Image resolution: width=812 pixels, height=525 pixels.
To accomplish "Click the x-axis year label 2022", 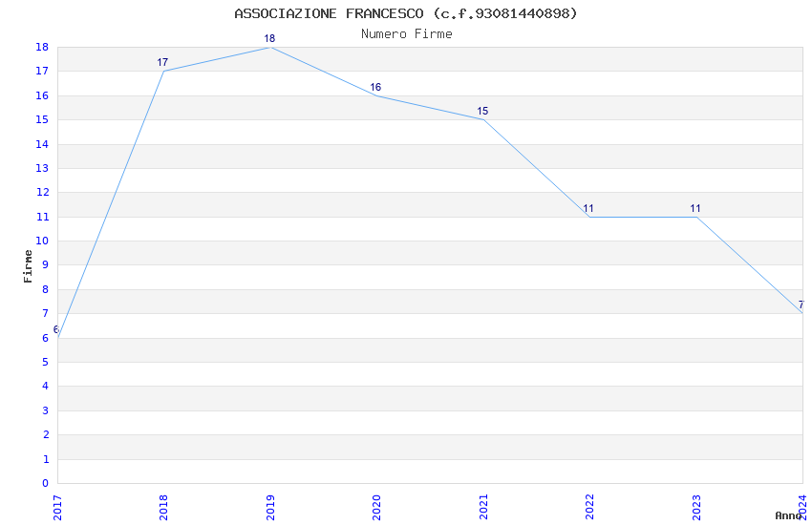I will click(x=589, y=508).
